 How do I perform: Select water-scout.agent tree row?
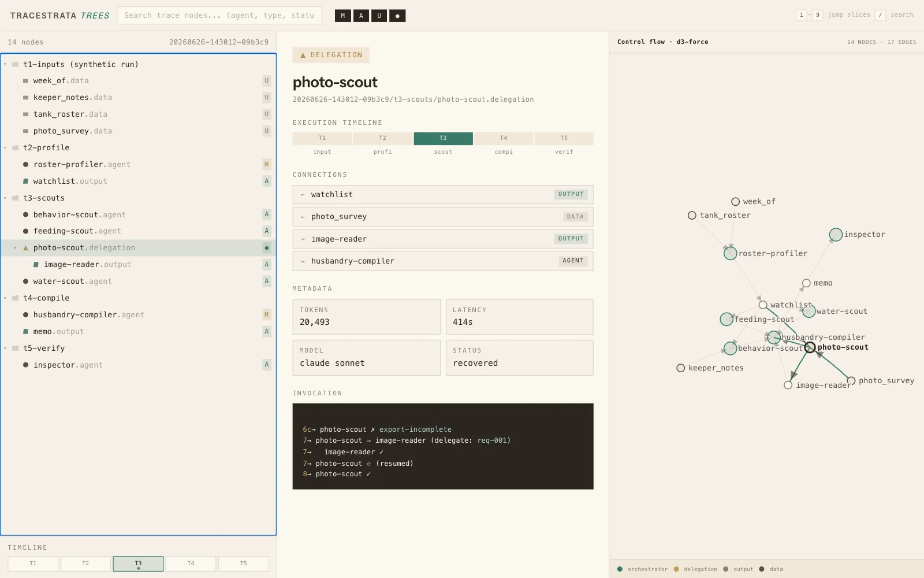138,281
